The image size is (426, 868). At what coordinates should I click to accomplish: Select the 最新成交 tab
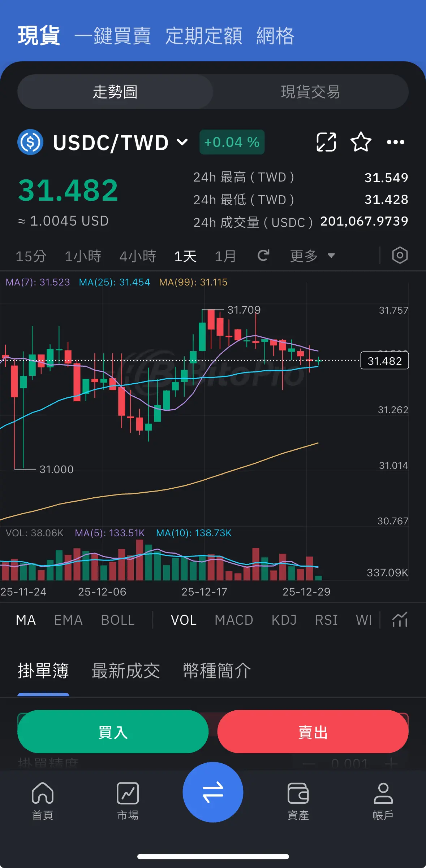126,671
